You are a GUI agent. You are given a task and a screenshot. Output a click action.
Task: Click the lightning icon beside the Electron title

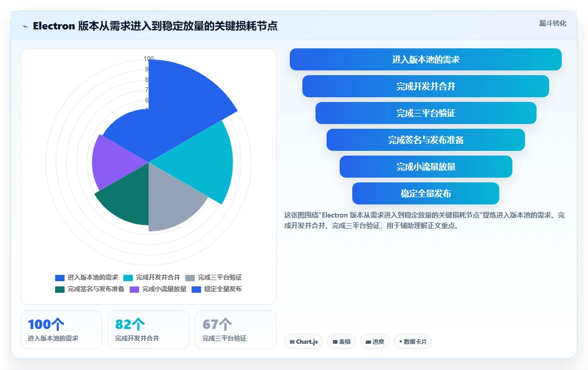point(25,26)
